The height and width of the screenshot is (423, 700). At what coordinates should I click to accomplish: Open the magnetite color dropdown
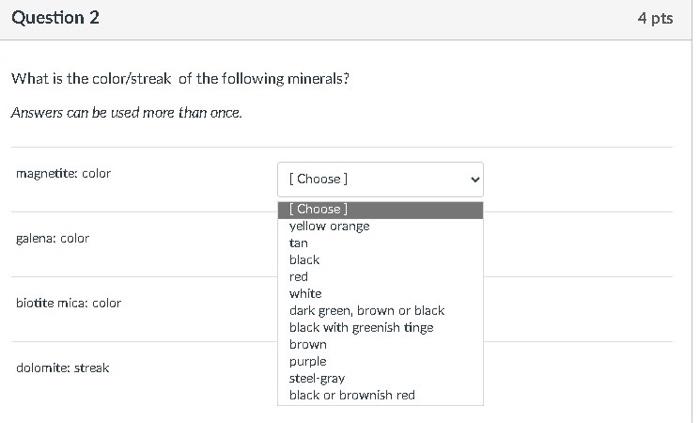point(379,179)
